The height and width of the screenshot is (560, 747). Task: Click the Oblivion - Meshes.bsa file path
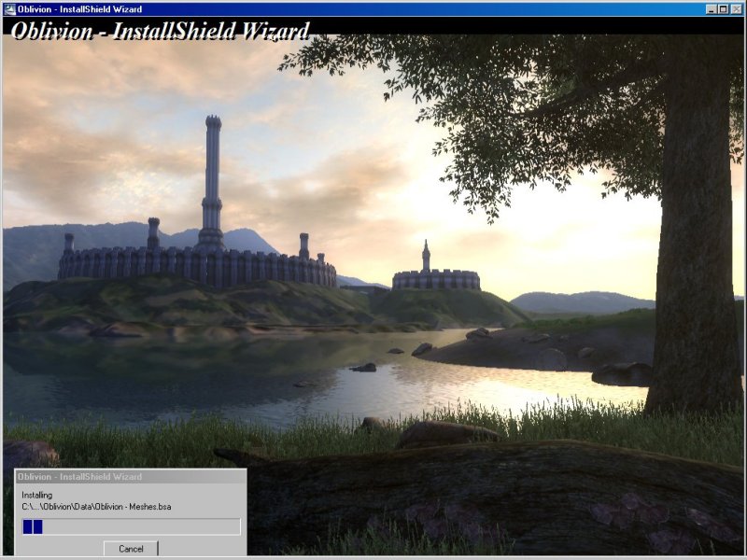[96, 507]
